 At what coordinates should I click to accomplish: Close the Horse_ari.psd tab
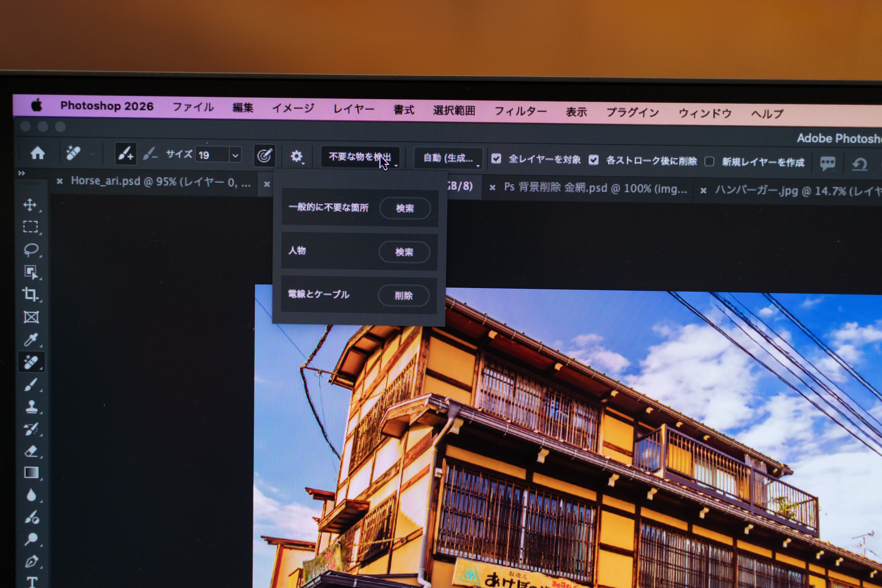click(x=60, y=181)
